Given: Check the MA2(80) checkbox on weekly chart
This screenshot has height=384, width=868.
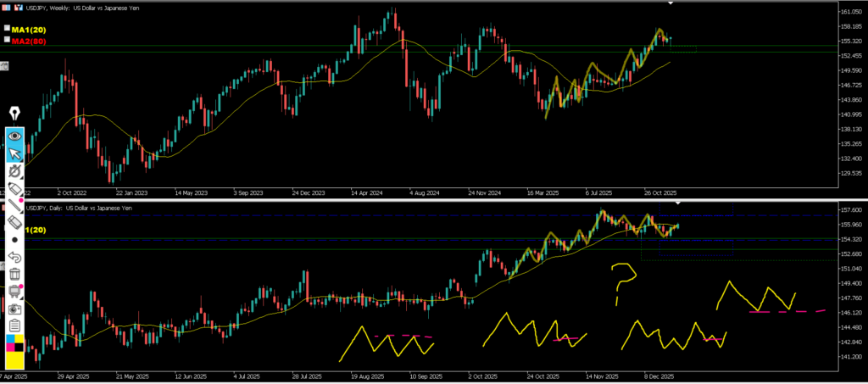Looking at the screenshot, I should tap(7, 40).
